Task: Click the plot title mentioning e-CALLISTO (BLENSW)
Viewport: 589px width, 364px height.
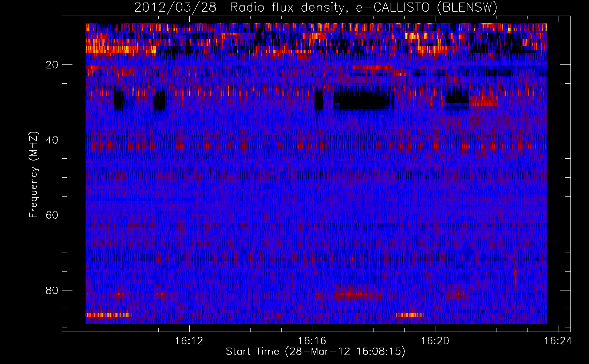Action: (316, 8)
